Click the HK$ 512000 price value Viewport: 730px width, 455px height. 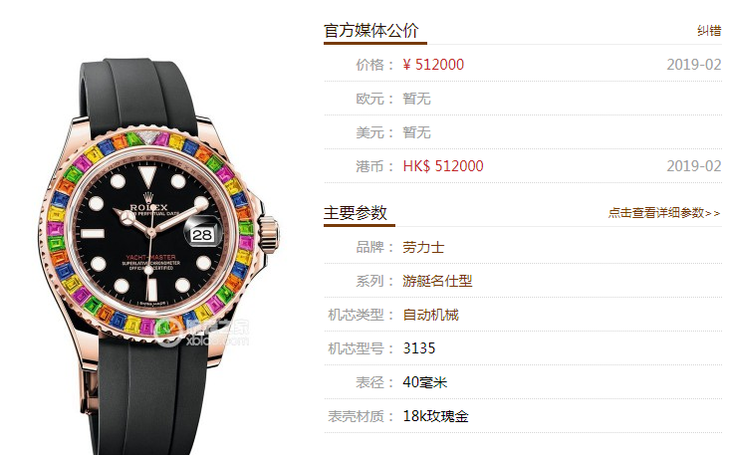point(443,166)
